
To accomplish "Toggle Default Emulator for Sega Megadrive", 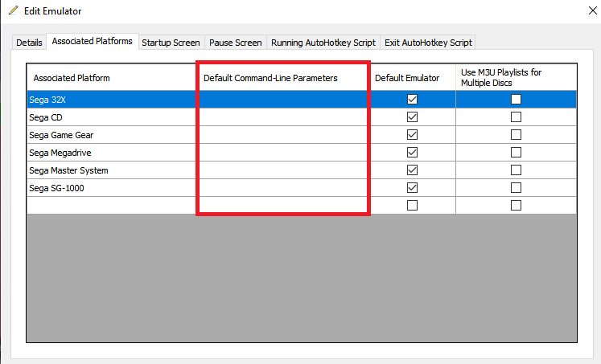I will [412, 153].
